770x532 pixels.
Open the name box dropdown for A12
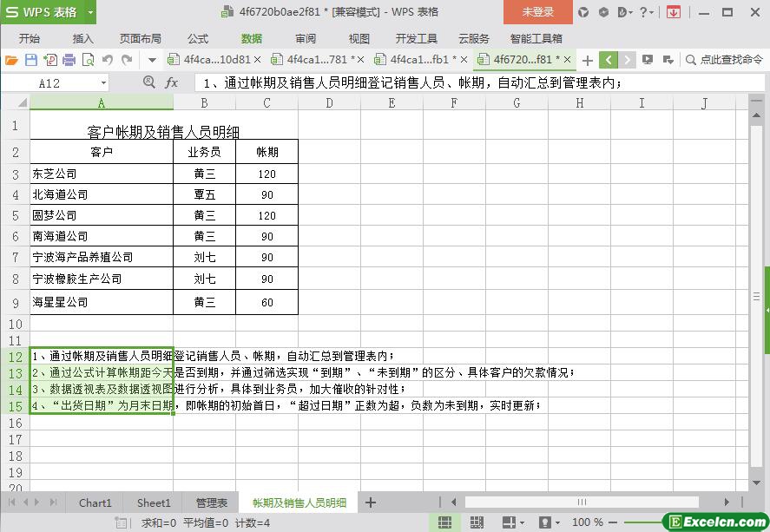[x=103, y=83]
